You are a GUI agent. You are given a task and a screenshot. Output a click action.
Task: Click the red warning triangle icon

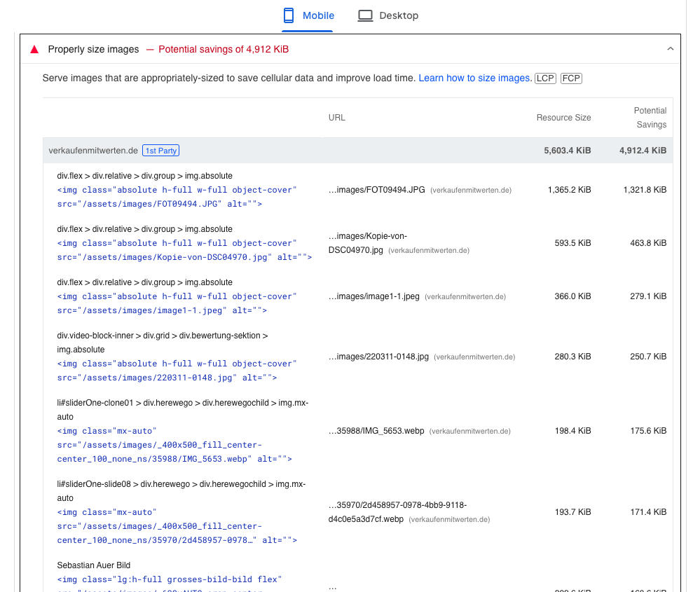[34, 49]
